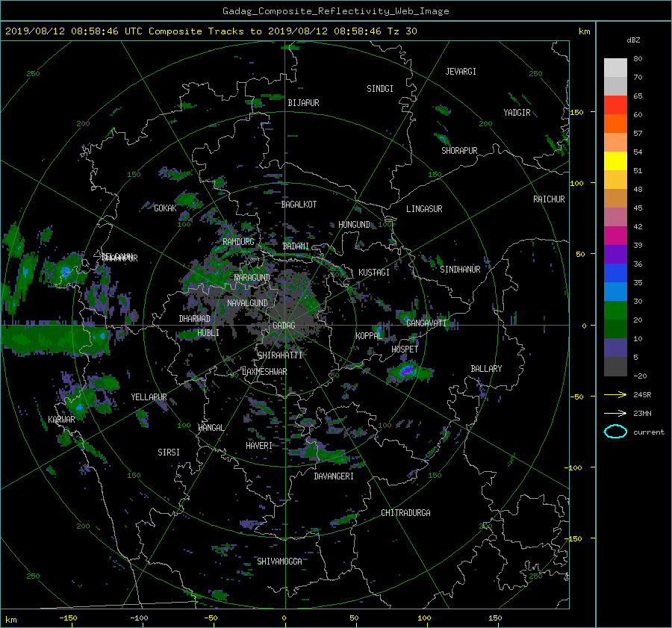Select the green 30 dBZ color swatch

615,310
